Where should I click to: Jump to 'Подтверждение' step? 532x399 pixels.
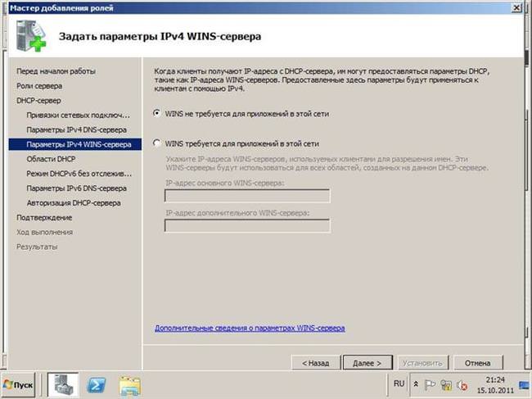[44, 217]
